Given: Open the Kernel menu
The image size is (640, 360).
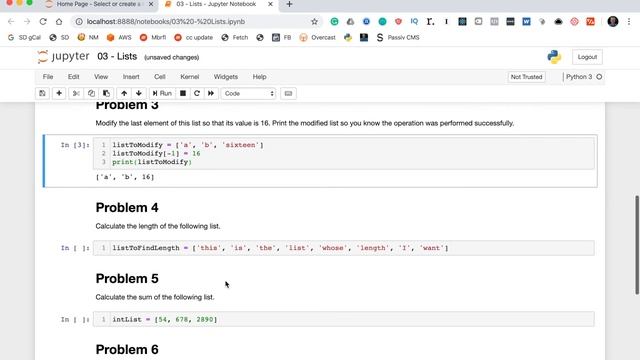Looking at the screenshot, I should pos(189,77).
